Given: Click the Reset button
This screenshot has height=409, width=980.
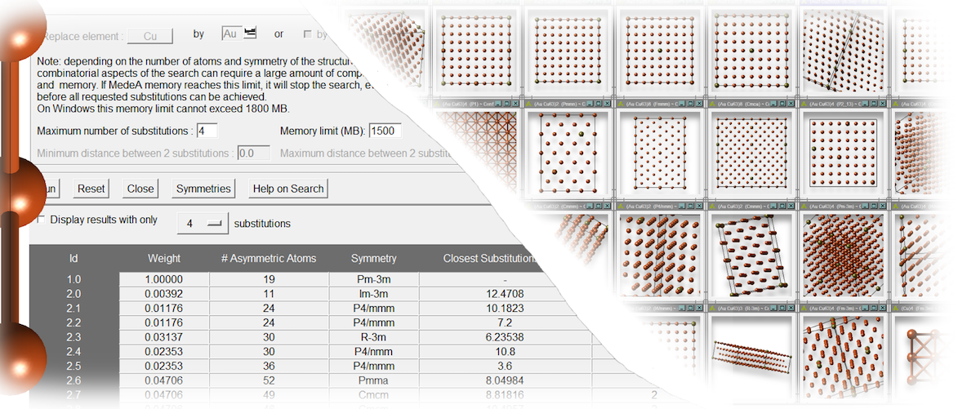Looking at the screenshot, I should tap(91, 189).
